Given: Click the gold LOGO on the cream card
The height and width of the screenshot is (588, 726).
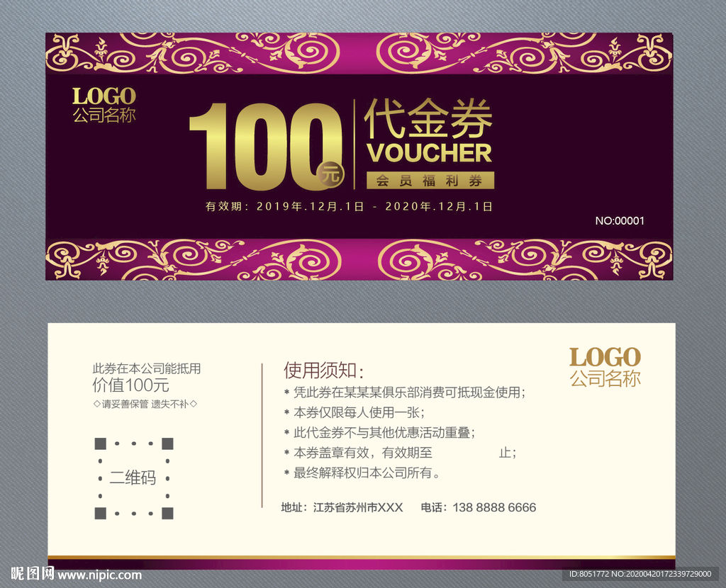Looking at the screenshot, I should (x=605, y=357).
